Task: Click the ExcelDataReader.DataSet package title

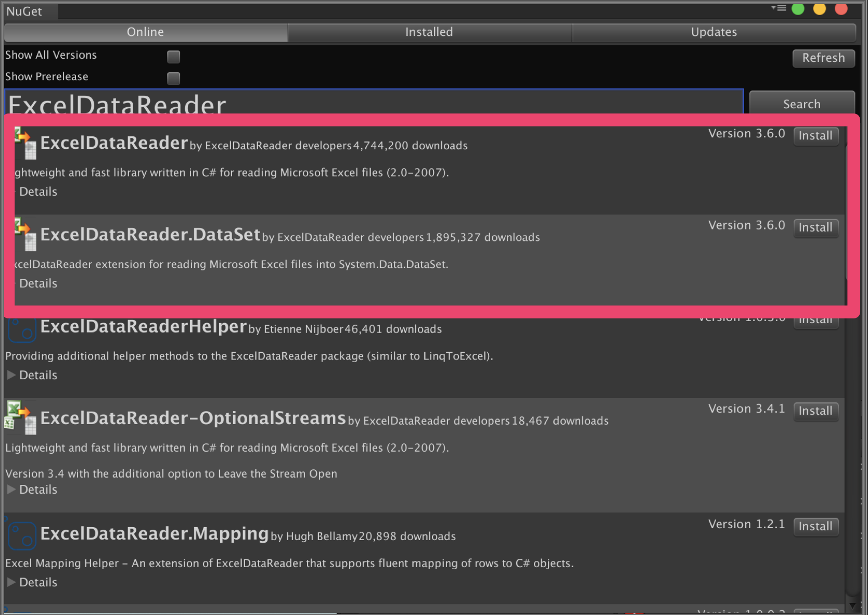Action: pyautogui.click(x=150, y=235)
